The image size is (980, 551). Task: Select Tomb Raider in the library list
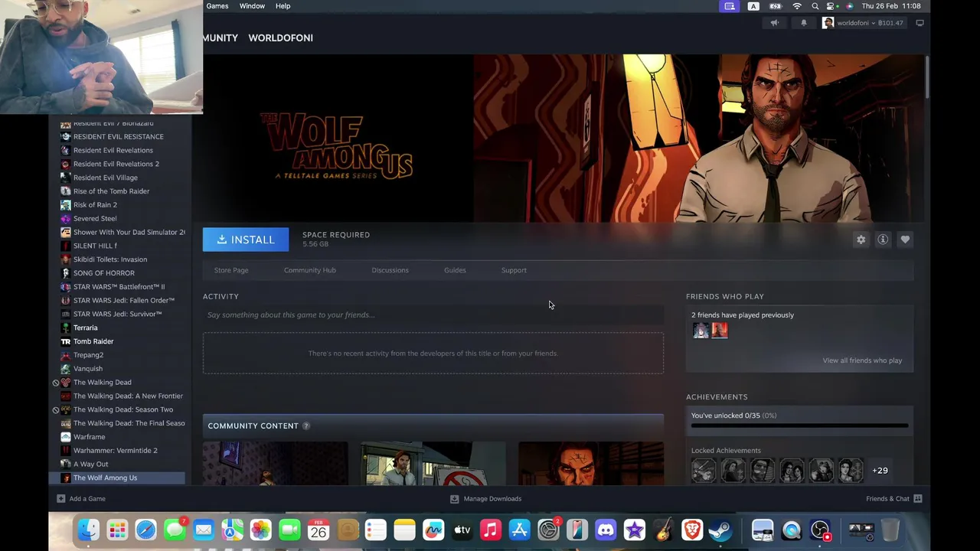click(93, 341)
